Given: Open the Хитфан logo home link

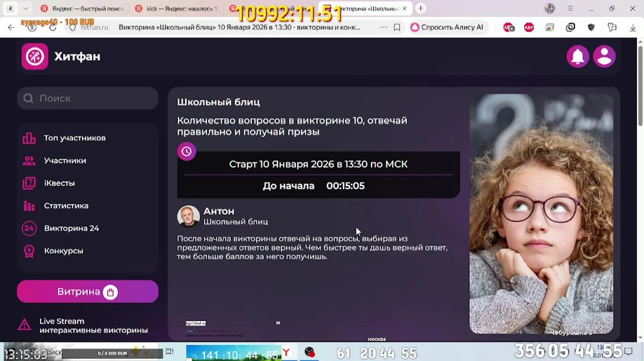Looking at the screenshot, I should click(61, 56).
